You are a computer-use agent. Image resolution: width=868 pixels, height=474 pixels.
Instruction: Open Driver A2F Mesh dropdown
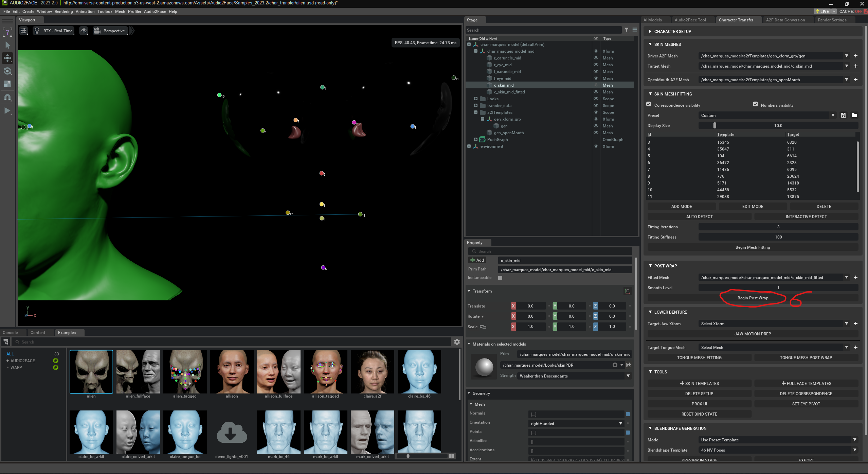846,56
